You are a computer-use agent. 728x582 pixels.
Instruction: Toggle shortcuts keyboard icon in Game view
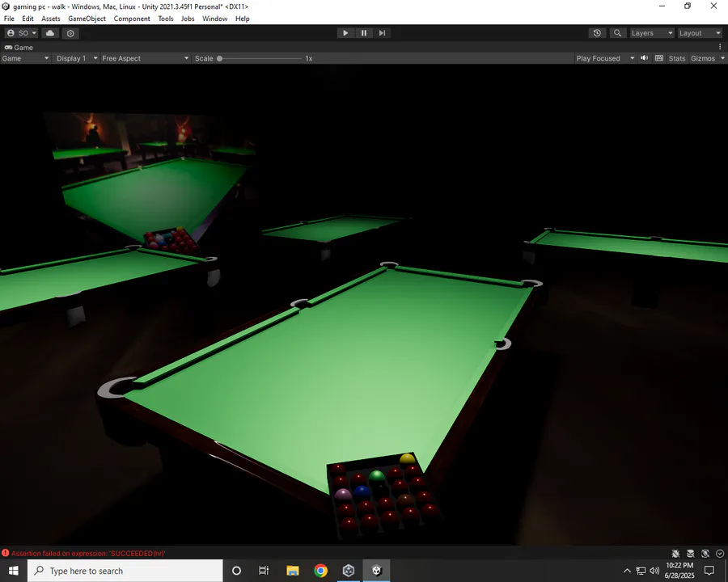(658, 58)
